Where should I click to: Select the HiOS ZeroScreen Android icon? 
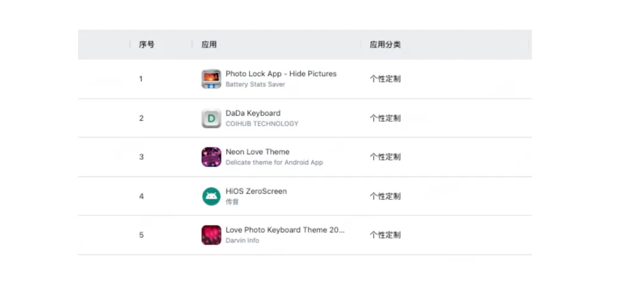(x=211, y=196)
